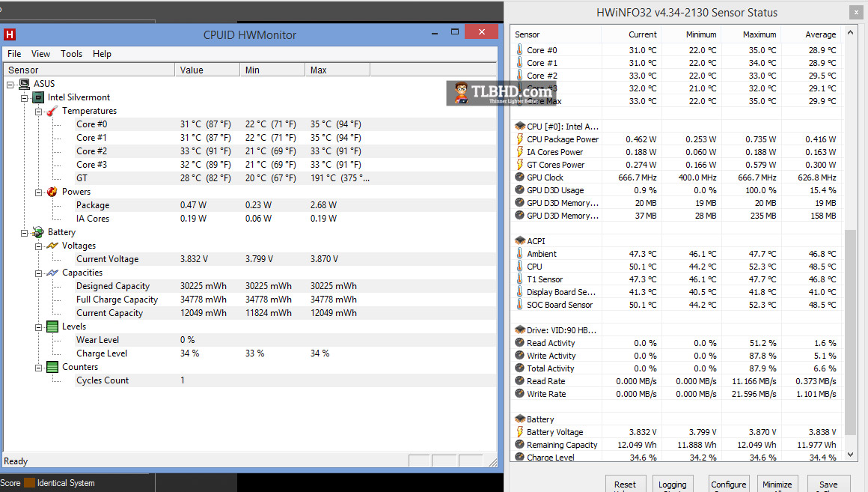The image size is (868, 492).
Task: Click the Value column header in HWMonitor
Action: [207, 70]
